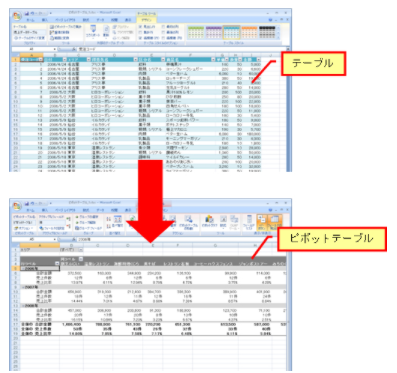Click グループの選択 in bottom window ribbon
397x373 pixels.
click(x=88, y=217)
